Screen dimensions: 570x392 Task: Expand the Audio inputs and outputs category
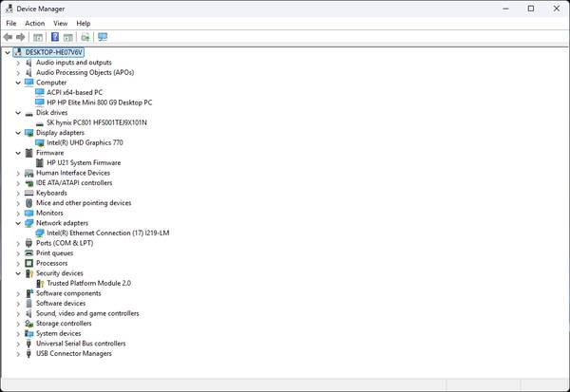click(18, 63)
